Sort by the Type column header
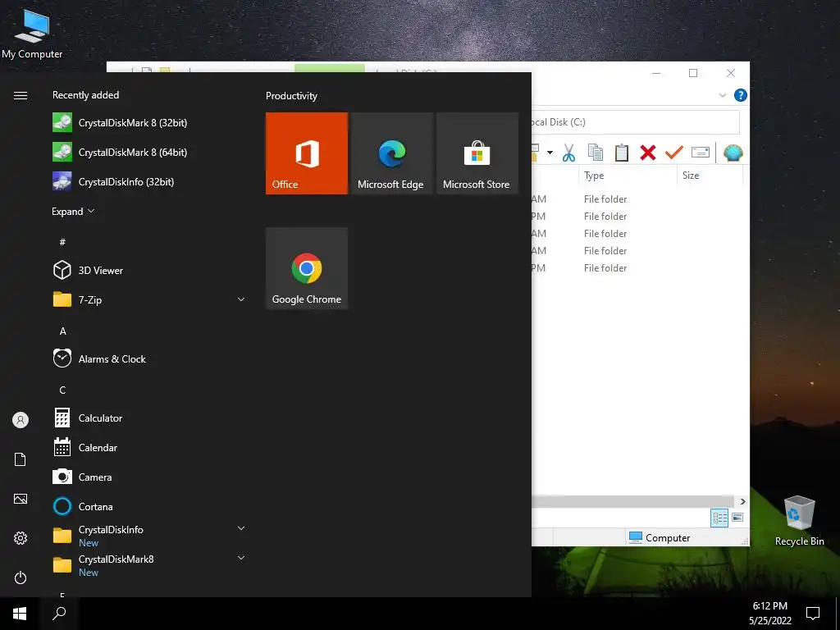The height and width of the screenshot is (630, 840). click(628, 176)
